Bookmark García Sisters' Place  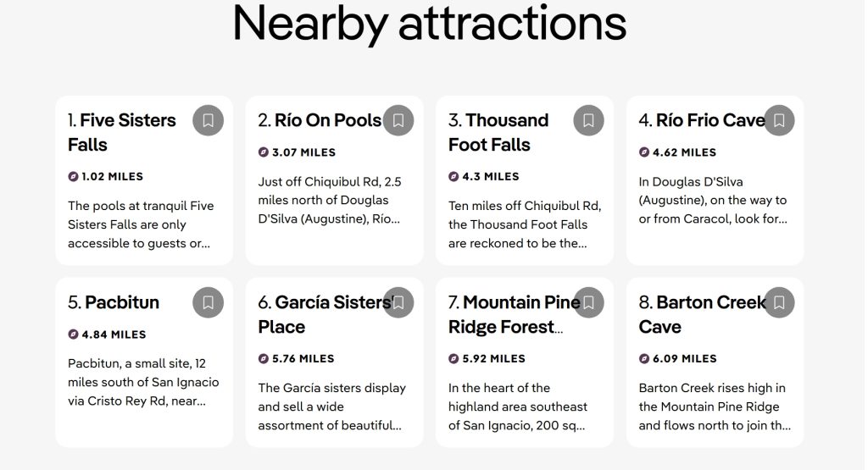[398, 302]
